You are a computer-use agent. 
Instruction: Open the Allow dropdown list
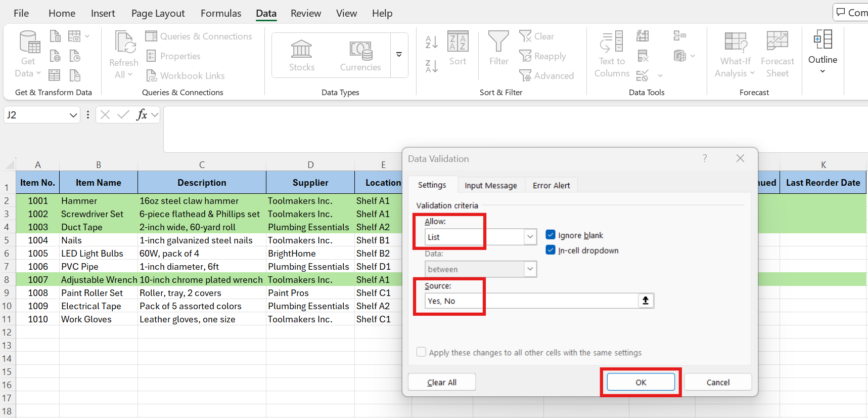530,237
